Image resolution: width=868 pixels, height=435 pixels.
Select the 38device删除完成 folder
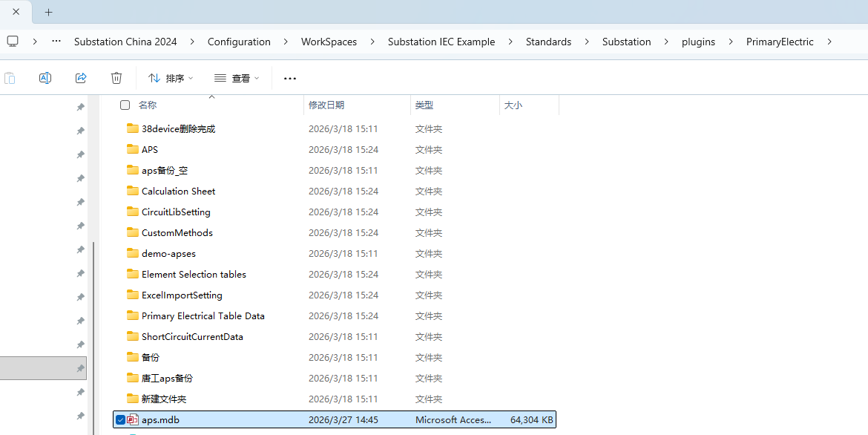click(178, 128)
